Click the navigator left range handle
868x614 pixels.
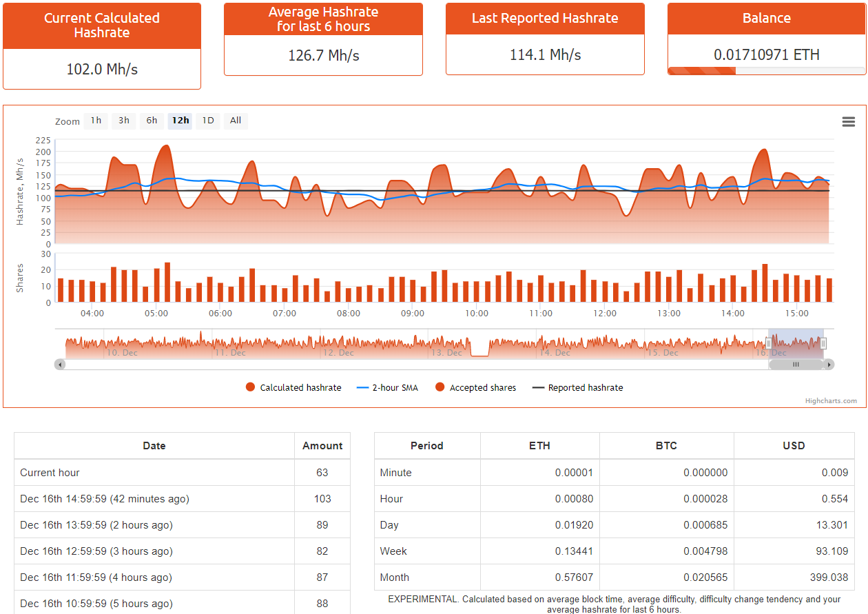click(x=769, y=343)
